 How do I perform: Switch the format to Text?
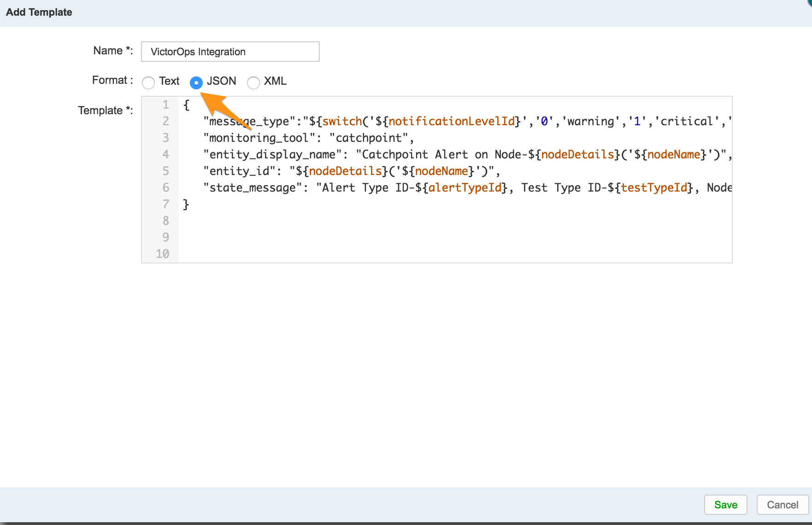tap(148, 83)
